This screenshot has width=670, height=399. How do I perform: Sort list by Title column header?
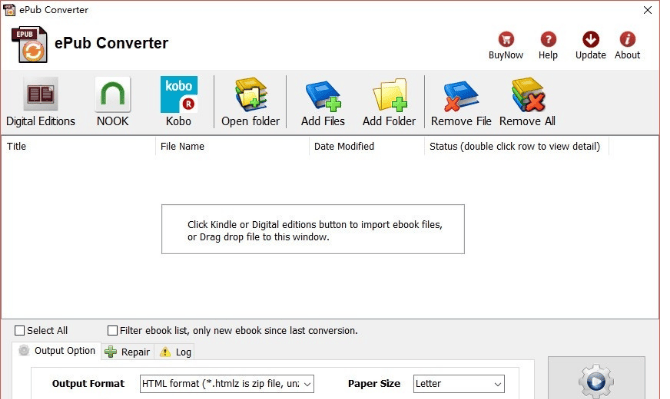click(x=79, y=147)
